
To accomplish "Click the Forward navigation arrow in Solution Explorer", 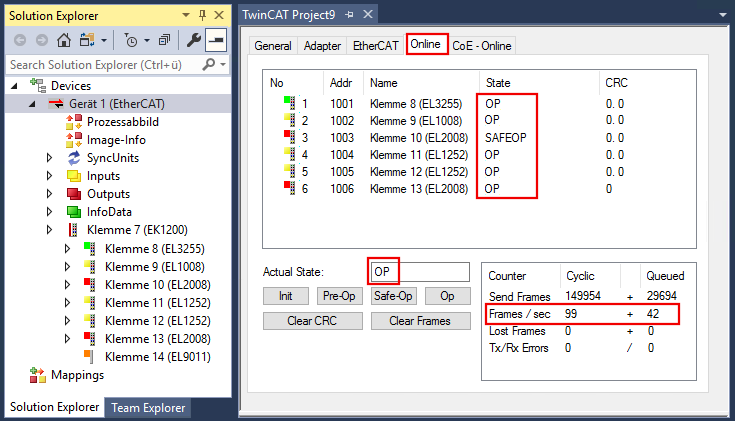I will tap(42, 40).
